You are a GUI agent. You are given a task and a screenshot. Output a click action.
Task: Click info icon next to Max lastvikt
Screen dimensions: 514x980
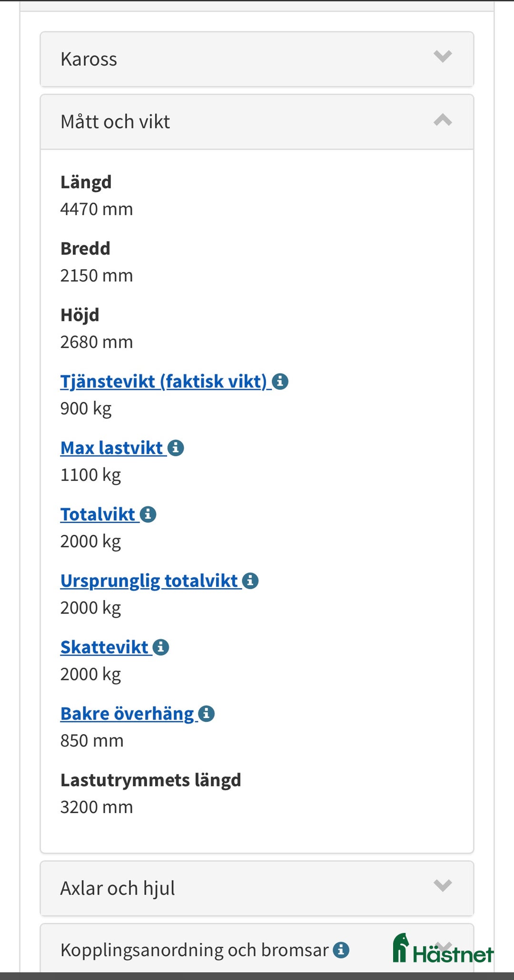(x=176, y=448)
